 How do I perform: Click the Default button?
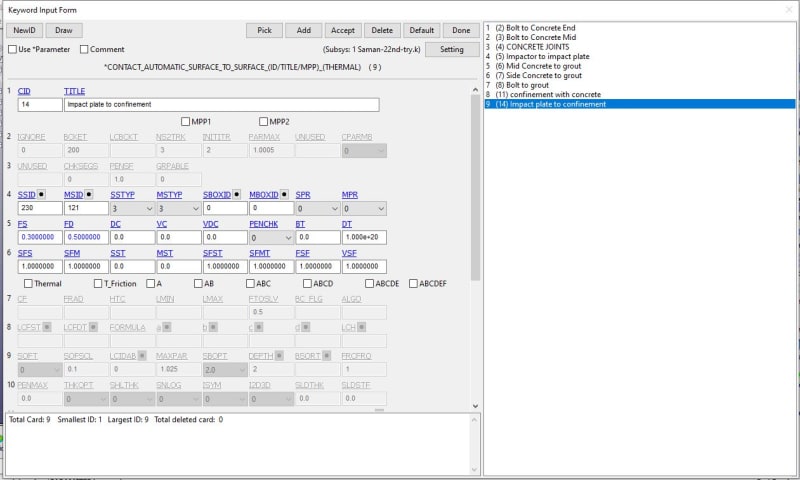(421, 30)
